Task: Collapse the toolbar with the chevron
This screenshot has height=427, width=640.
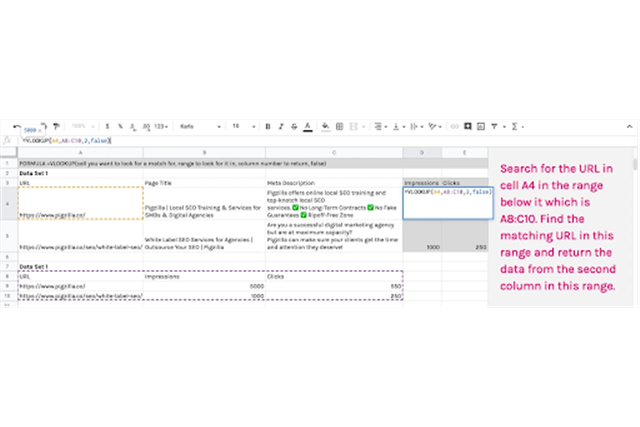Action: [628, 127]
